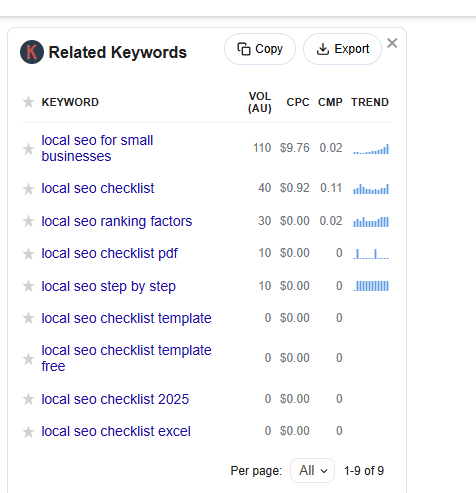Close the Related Keywords panel
Image resolution: width=476 pixels, height=493 pixels.
392,43
